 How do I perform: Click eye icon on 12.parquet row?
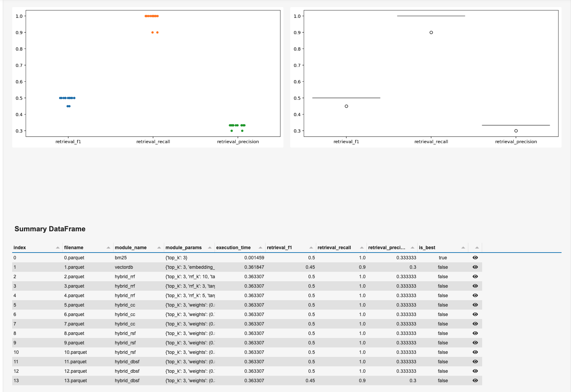(x=475, y=371)
